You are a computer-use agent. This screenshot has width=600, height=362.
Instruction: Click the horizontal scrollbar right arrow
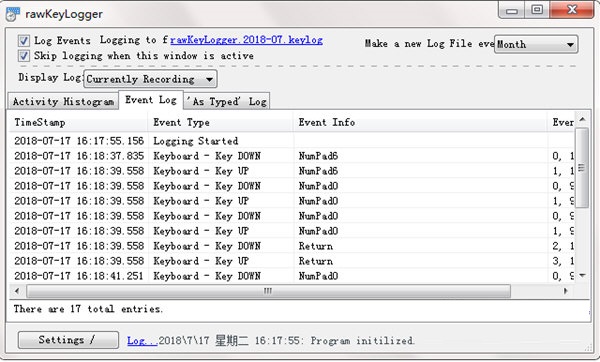coord(566,291)
